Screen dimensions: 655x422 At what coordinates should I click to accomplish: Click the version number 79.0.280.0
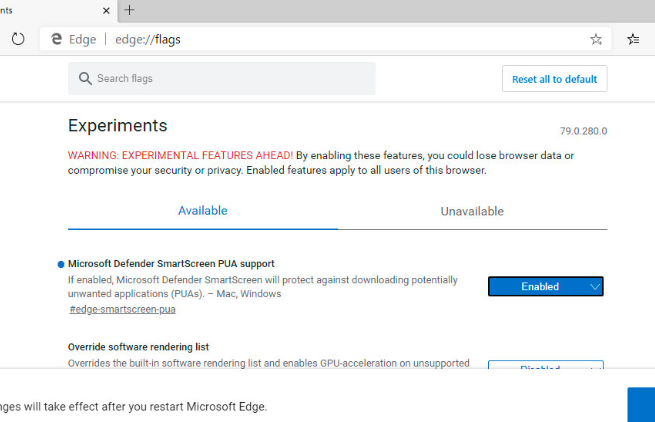(583, 131)
